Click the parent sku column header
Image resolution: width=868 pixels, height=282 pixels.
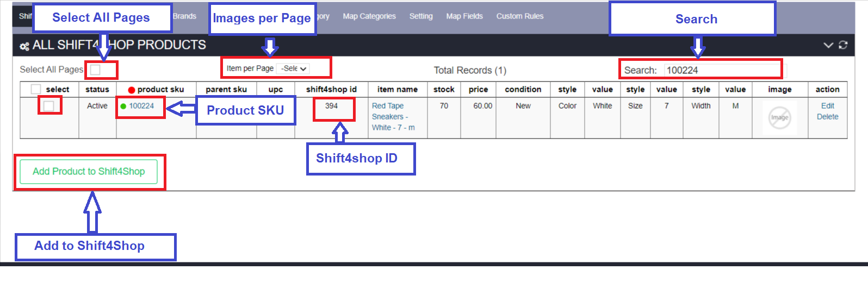(226, 89)
